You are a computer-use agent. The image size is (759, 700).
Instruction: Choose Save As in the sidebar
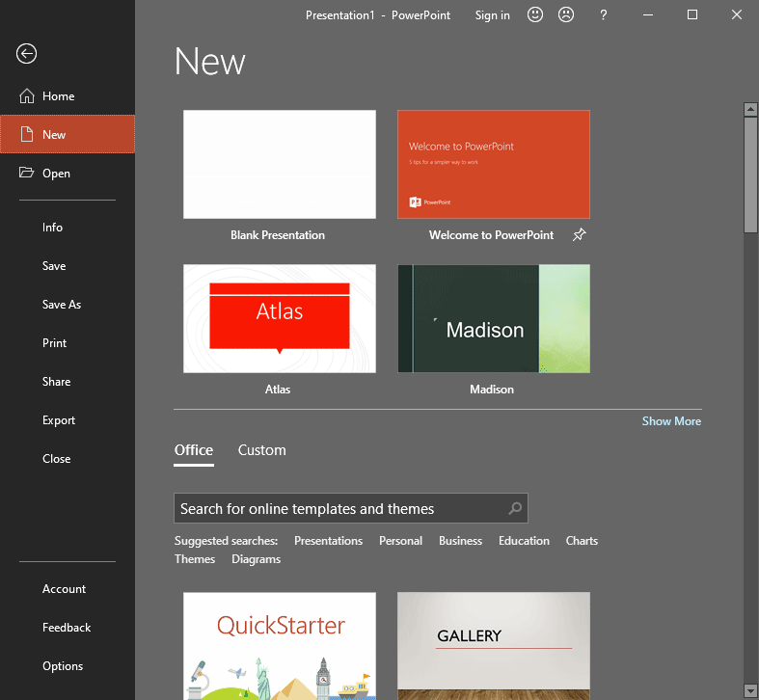point(62,305)
